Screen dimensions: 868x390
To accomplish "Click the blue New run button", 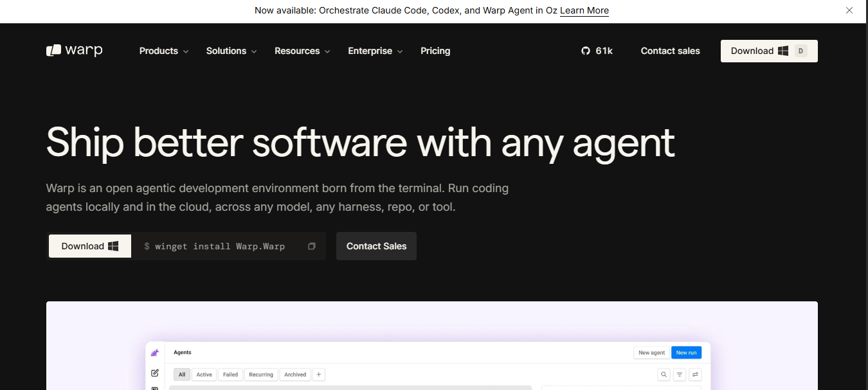I will click(687, 353).
